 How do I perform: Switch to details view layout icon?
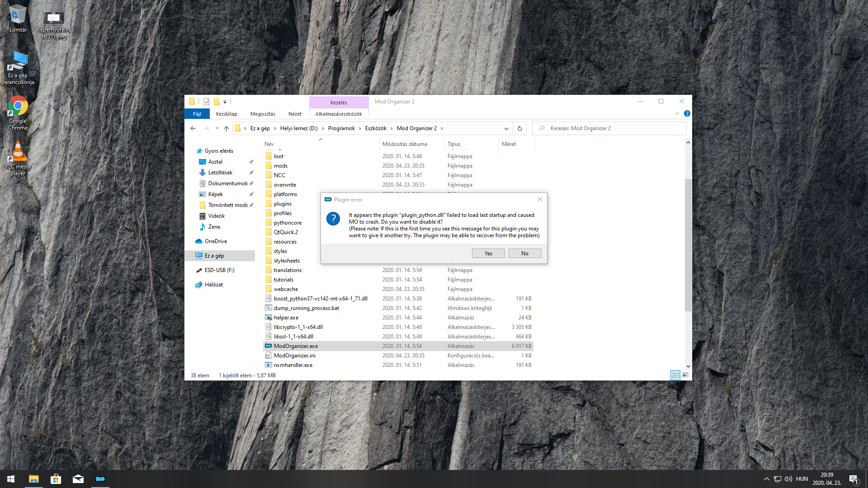click(675, 375)
